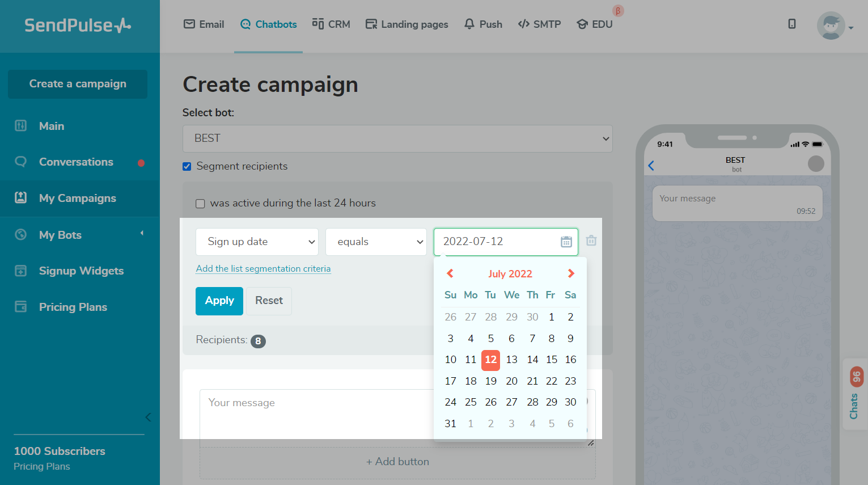Delete the segmentation criterion with the trash icon
This screenshot has height=485, width=868.
click(591, 241)
